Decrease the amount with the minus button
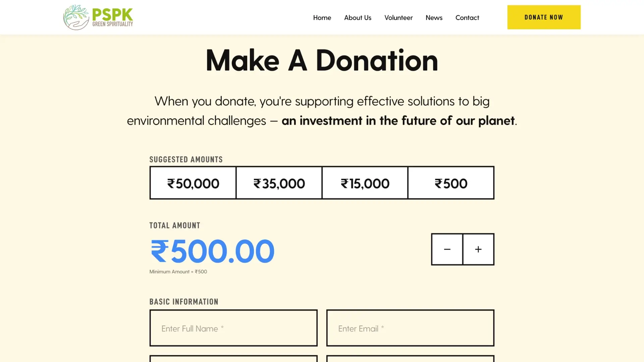Screen dimensions: 644x362 click(447, 249)
